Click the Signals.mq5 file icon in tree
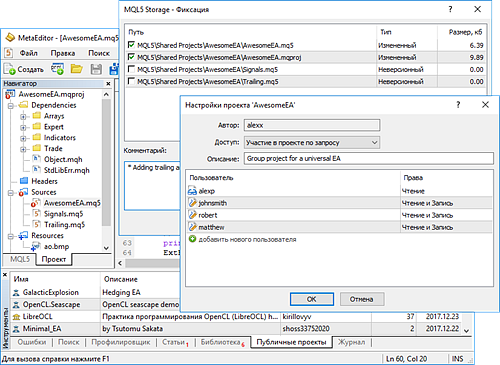The height and width of the screenshot is (365, 500). click(x=37, y=214)
